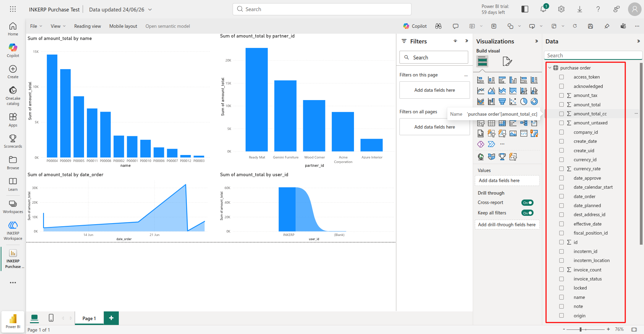
Task: Click the Format visual pane icon
Action: tap(507, 62)
